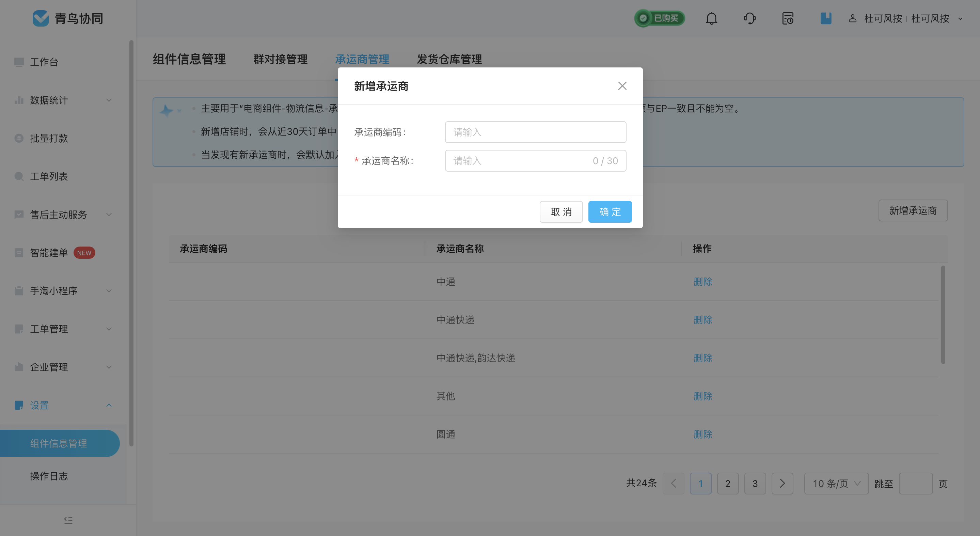Click the 工单管理 note icon
Image resolution: width=980 pixels, height=536 pixels.
(x=19, y=329)
